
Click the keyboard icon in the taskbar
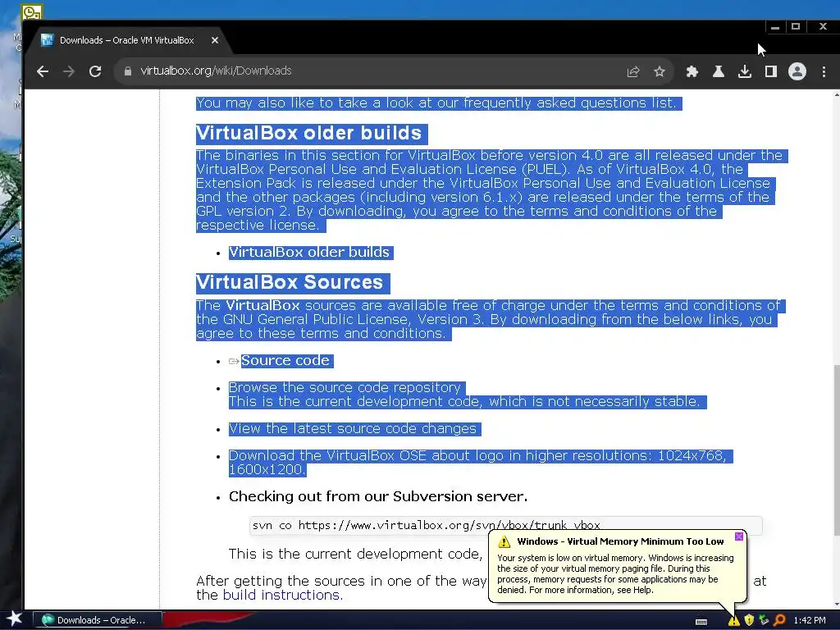(701, 622)
